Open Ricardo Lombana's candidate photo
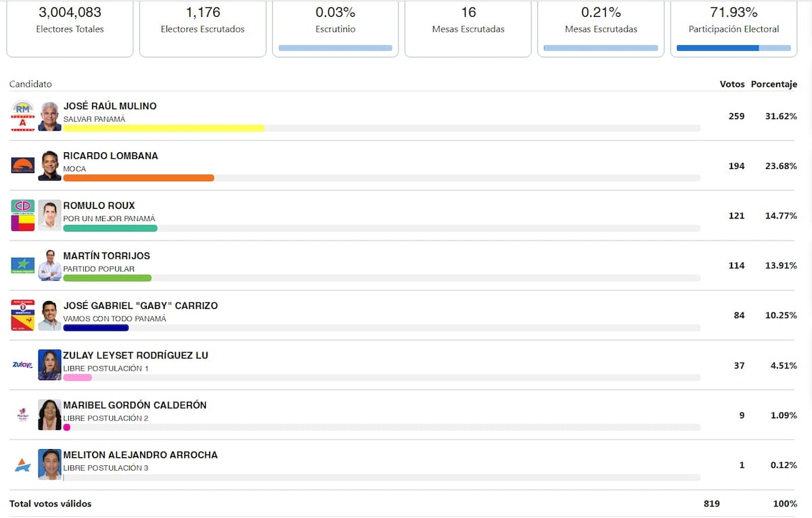Screen dimensions: 812x518 49,166
